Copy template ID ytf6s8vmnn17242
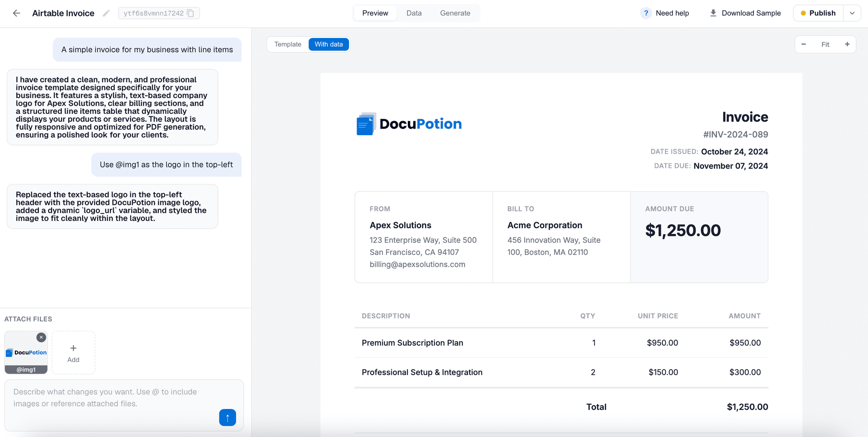 point(191,13)
